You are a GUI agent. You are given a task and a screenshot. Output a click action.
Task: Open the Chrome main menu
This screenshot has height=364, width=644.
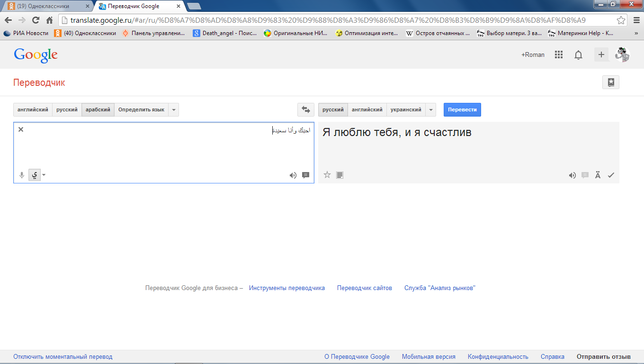click(636, 20)
